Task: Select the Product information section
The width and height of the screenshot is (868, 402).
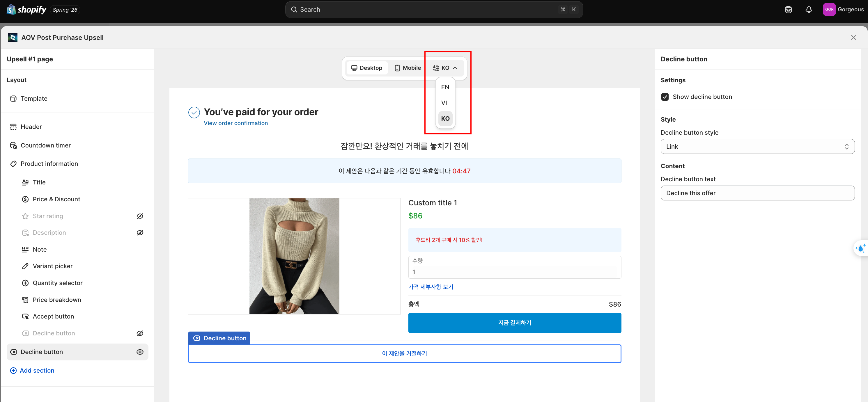Action: [x=77, y=164]
